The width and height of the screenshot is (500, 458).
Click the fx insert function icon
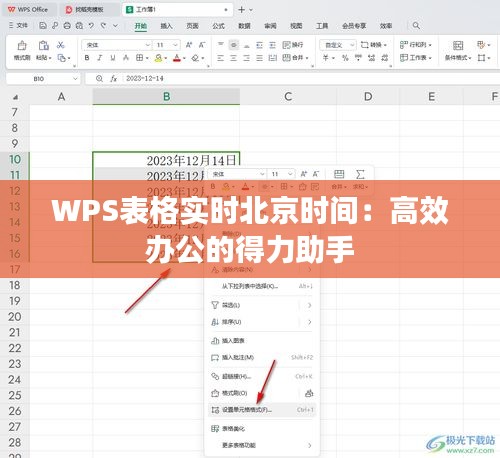coord(114,79)
